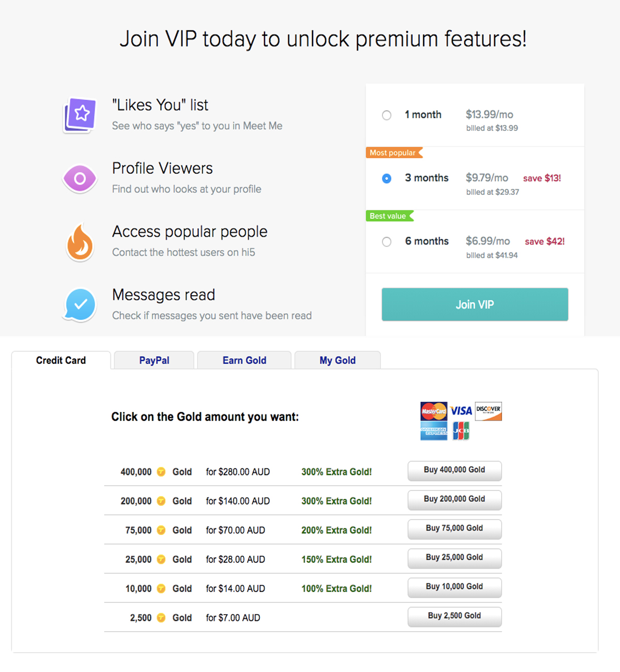
Task: Click the Profile Viewers eye icon
Action: pyautogui.click(x=80, y=178)
